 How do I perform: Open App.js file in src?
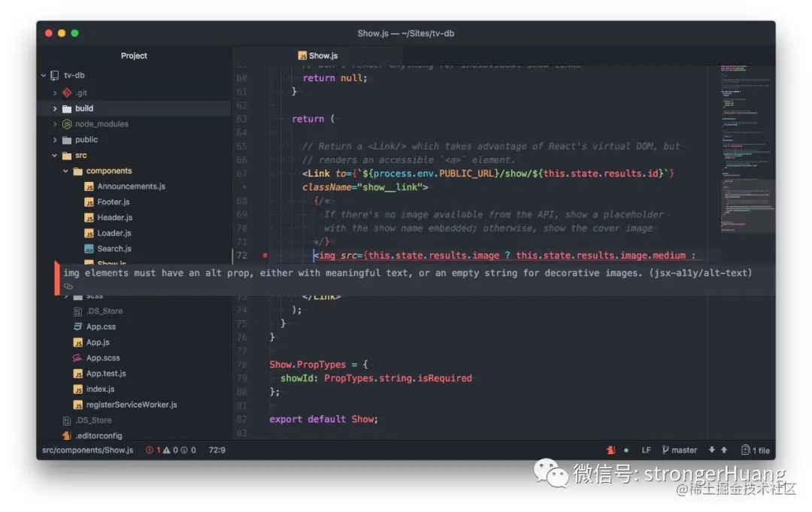pyautogui.click(x=98, y=342)
